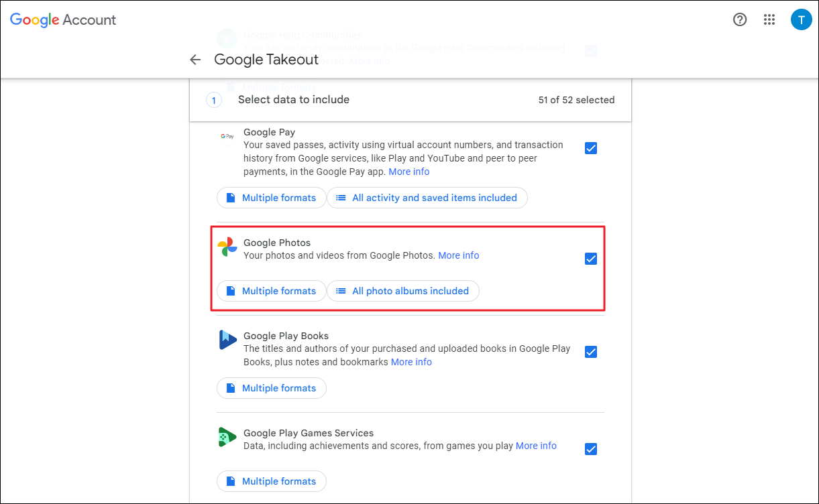The width and height of the screenshot is (819, 504).
Task: Open Multiple formats for Google Pay
Action: tap(271, 198)
